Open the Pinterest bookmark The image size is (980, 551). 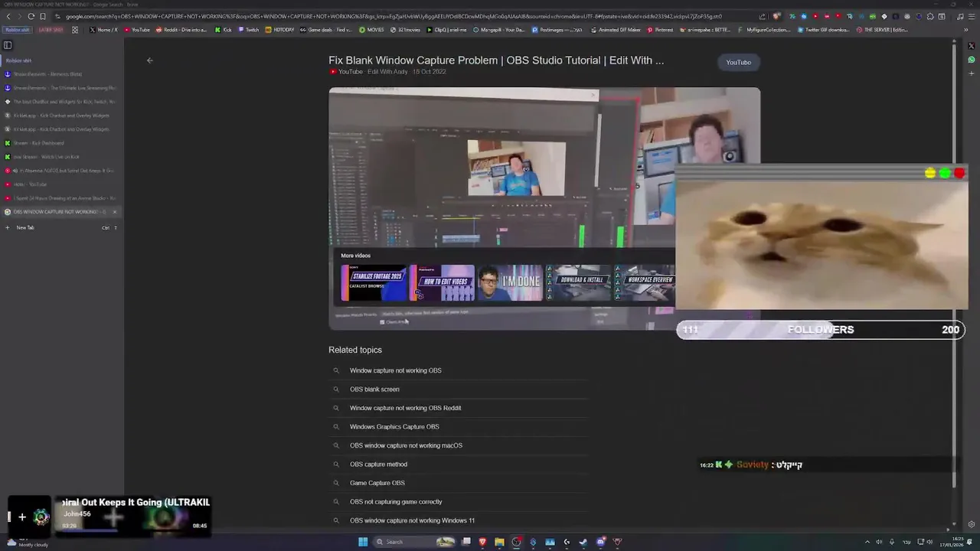(x=660, y=30)
